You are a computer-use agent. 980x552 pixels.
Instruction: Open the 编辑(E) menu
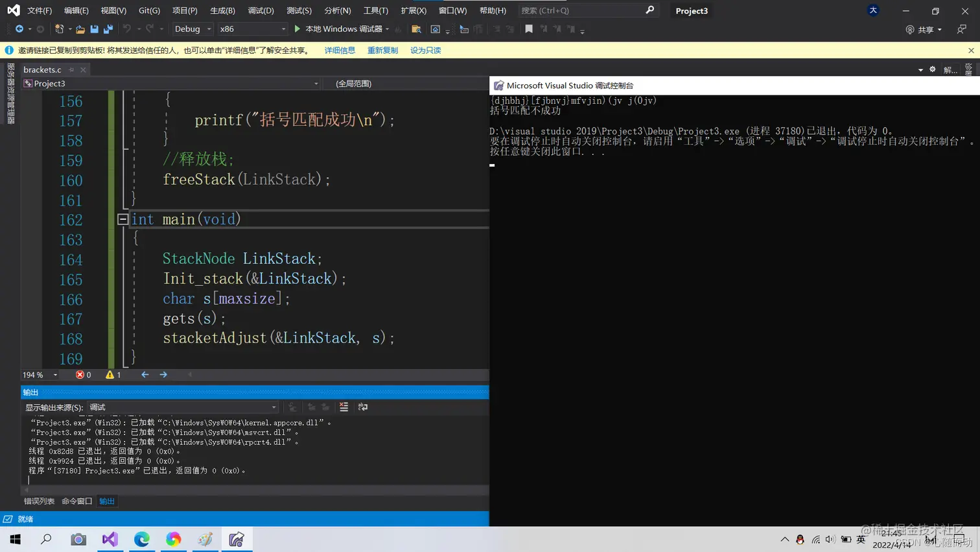tap(76, 10)
